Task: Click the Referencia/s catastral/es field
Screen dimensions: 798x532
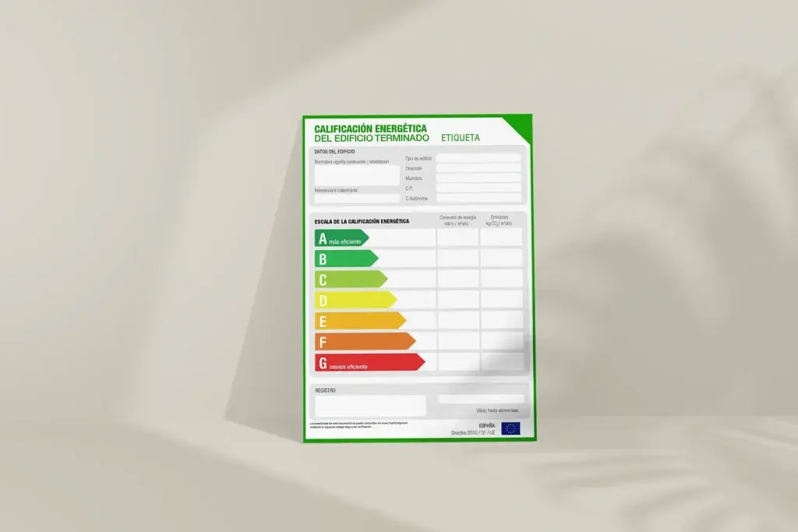Action: [x=357, y=199]
